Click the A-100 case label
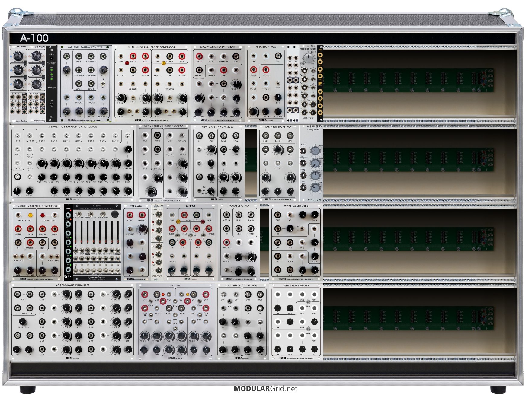Image resolution: width=532 pixels, height=395 pixels. pyautogui.click(x=34, y=38)
